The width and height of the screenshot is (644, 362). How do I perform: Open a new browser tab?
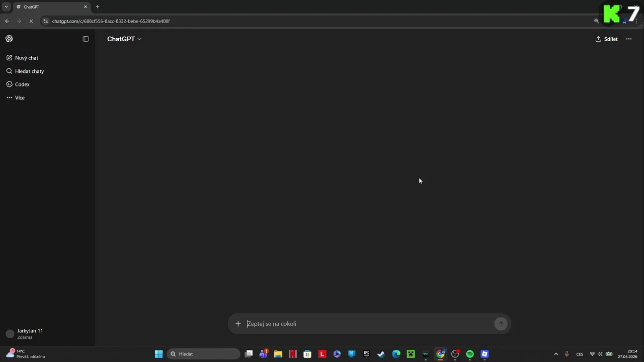point(98,7)
